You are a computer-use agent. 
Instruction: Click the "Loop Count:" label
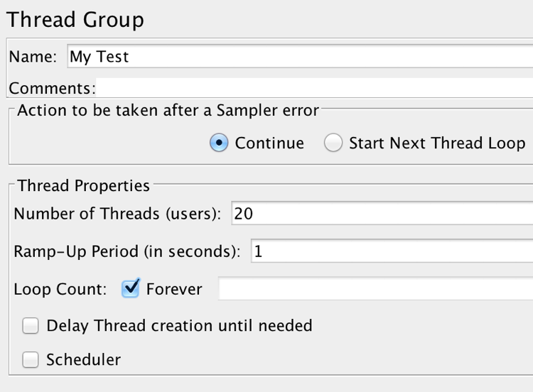click(60, 289)
